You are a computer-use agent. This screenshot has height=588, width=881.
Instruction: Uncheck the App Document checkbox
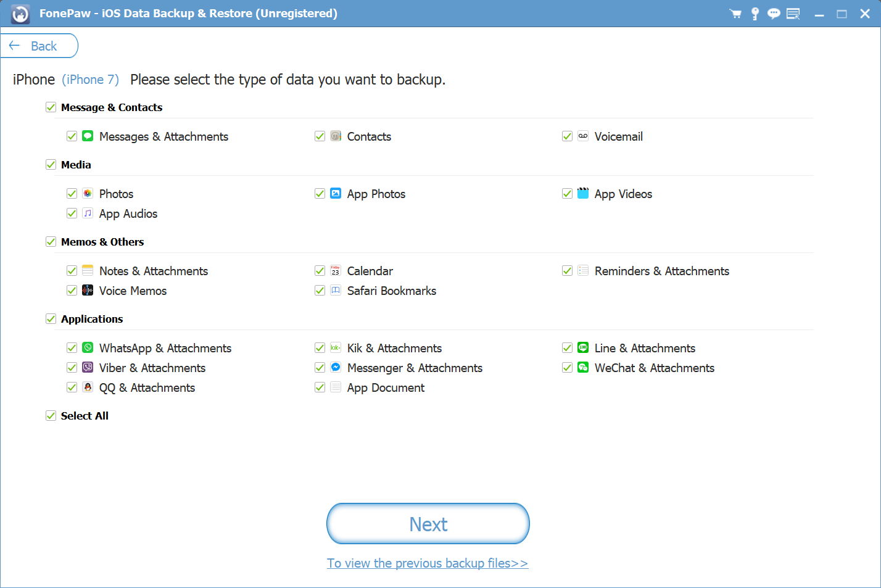320,387
